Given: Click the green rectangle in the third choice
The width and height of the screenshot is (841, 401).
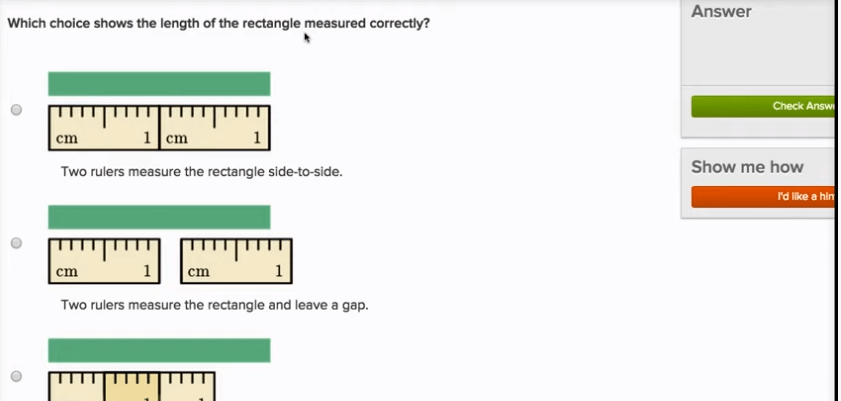Looking at the screenshot, I should pyautogui.click(x=159, y=350).
